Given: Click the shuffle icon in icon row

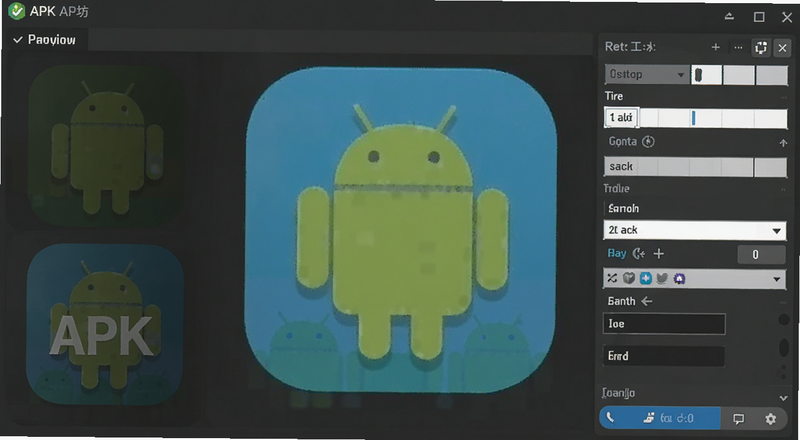Looking at the screenshot, I should coord(612,278).
